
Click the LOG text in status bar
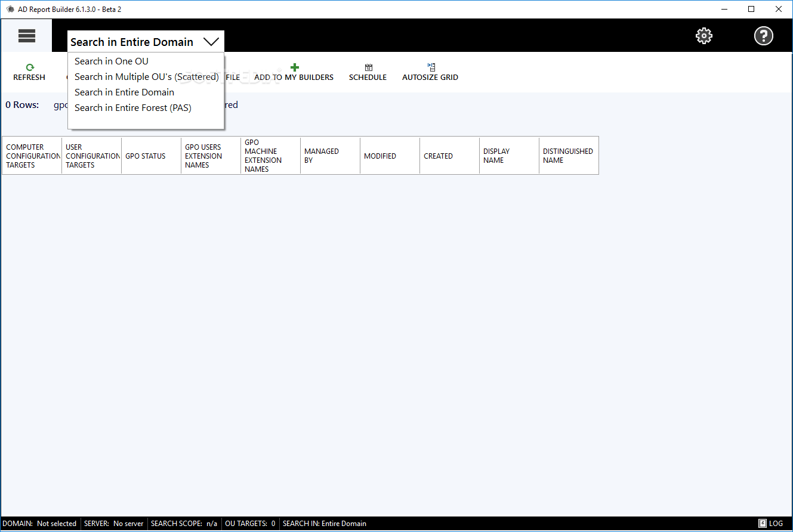click(x=776, y=524)
